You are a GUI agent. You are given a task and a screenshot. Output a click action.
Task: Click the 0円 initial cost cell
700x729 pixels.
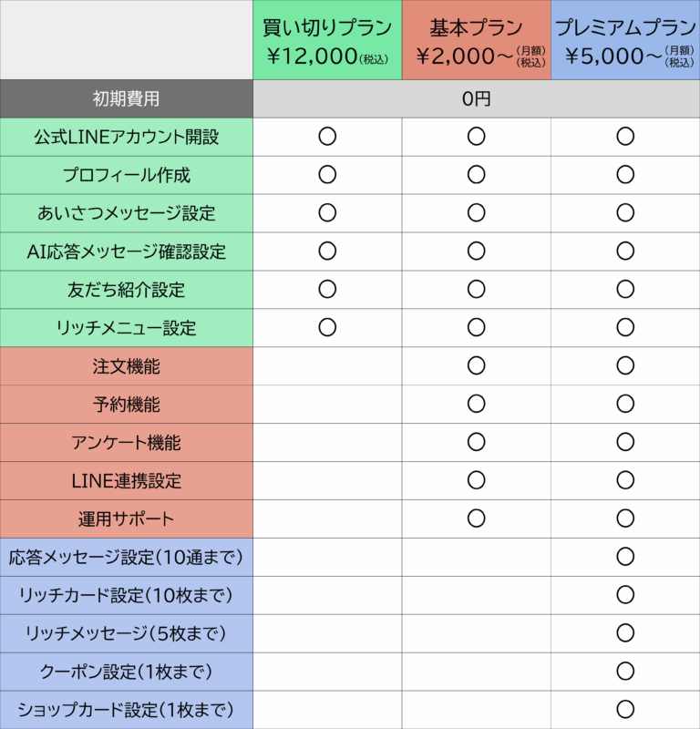(x=477, y=98)
